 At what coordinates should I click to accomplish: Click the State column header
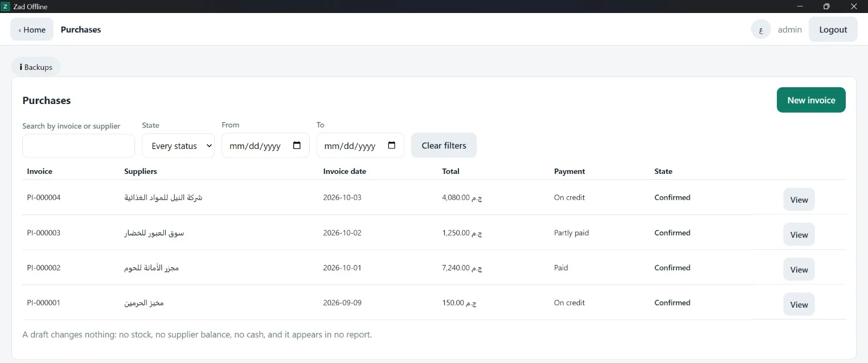[663, 171]
